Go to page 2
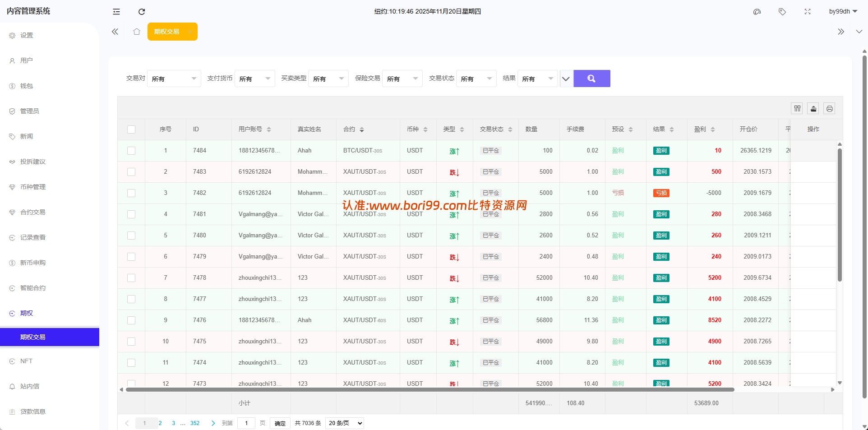Screen dimensions: 868x430 (160, 423)
